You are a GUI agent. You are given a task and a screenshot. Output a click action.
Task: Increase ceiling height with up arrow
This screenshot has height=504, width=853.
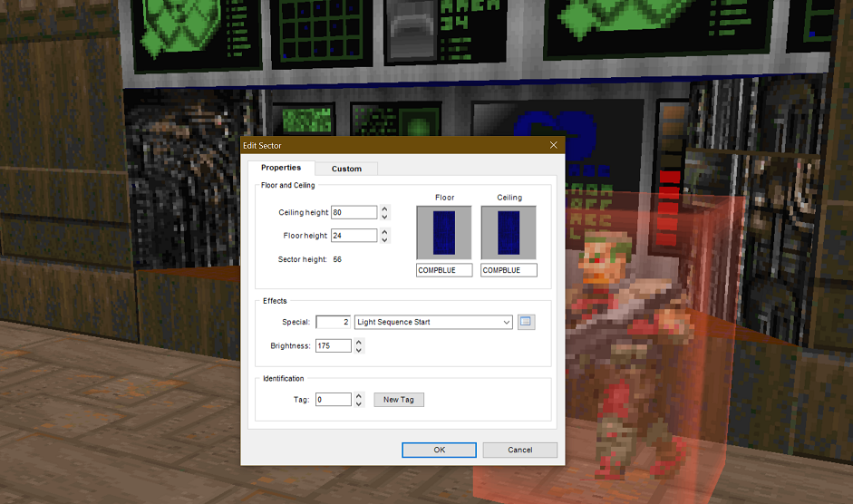click(384, 208)
